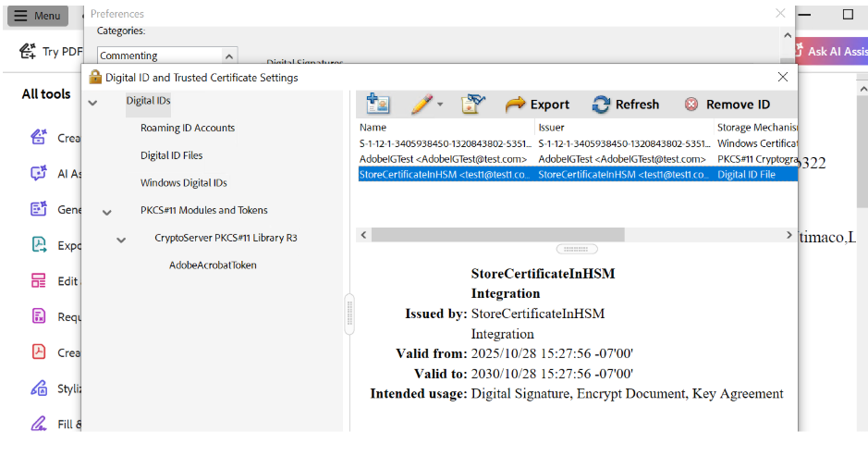Click the Export button
Image resolution: width=868 pixels, height=456 pixels.
tap(537, 105)
